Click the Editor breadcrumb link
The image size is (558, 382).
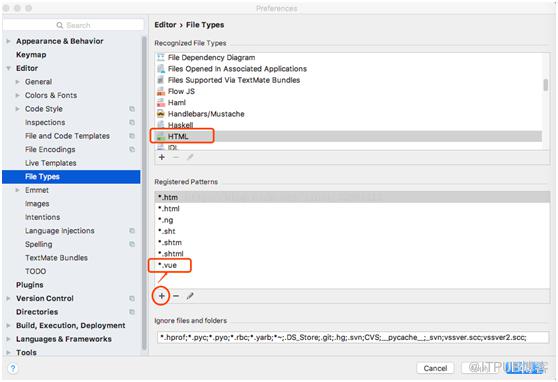pos(165,25)
